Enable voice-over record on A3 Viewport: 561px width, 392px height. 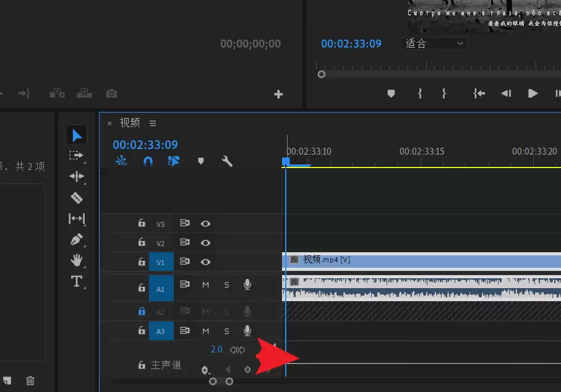coord(247,331)
